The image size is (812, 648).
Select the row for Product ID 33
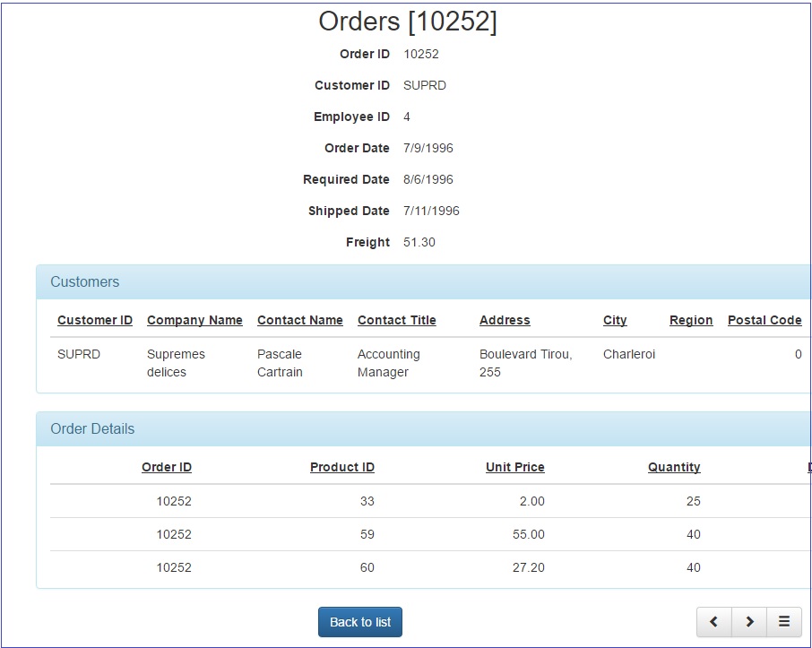coord(358,501)
